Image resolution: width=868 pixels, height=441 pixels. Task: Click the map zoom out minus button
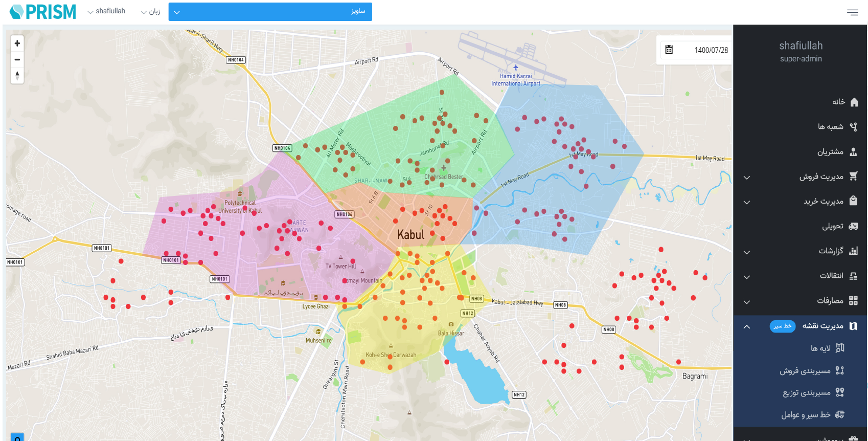point(17,60)
